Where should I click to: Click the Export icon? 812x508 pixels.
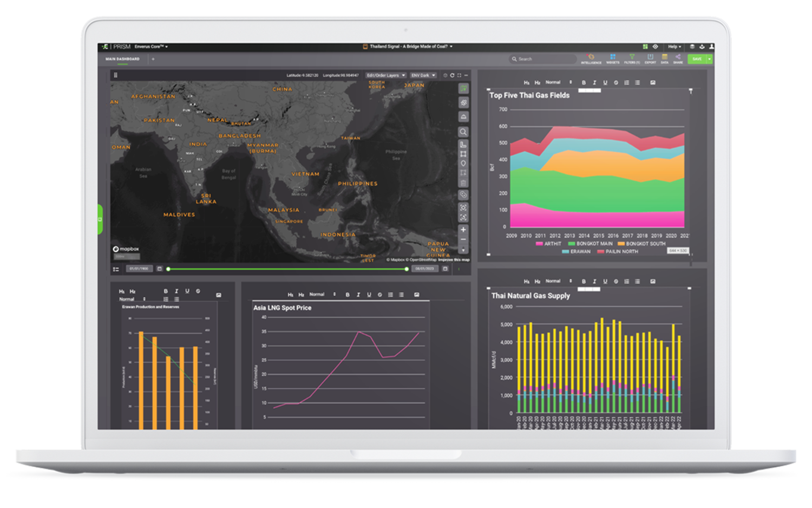coord(650,58)
